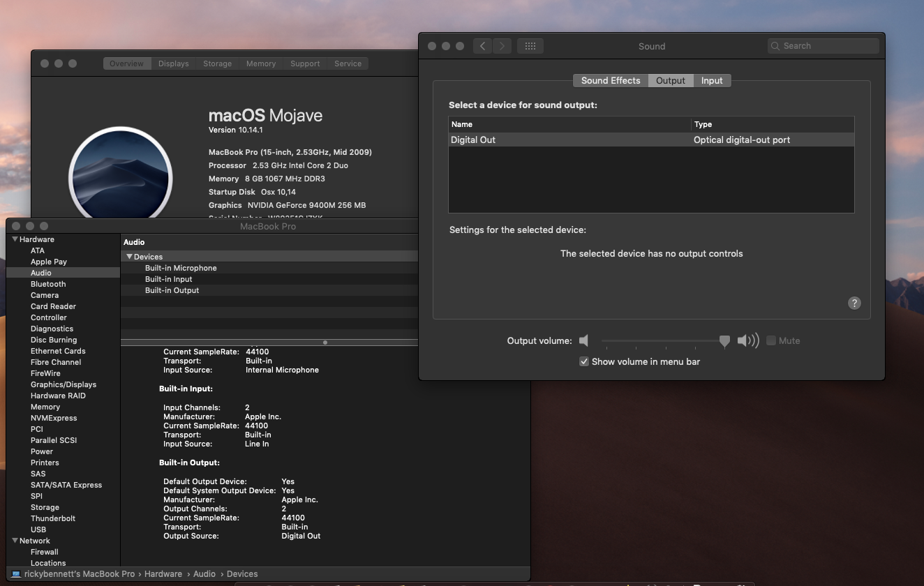924x586 pixels.
Task: Select Power in the sidebar
Action: (x=42, y=451)
